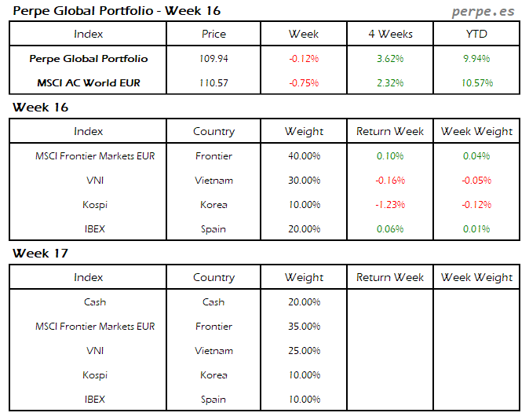The width and height of the screenshot is (529, 420).
Task: Select the Week 16 section heading
Action: (40, 108)
